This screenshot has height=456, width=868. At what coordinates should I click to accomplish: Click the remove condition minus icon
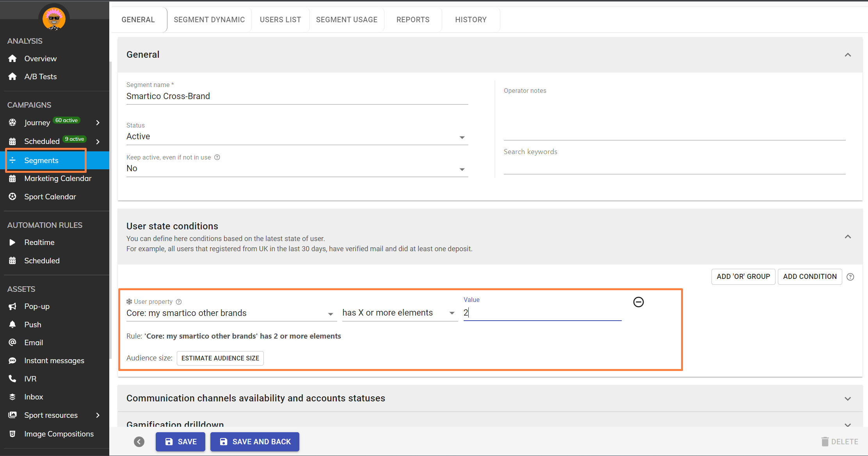pos(639,302)
